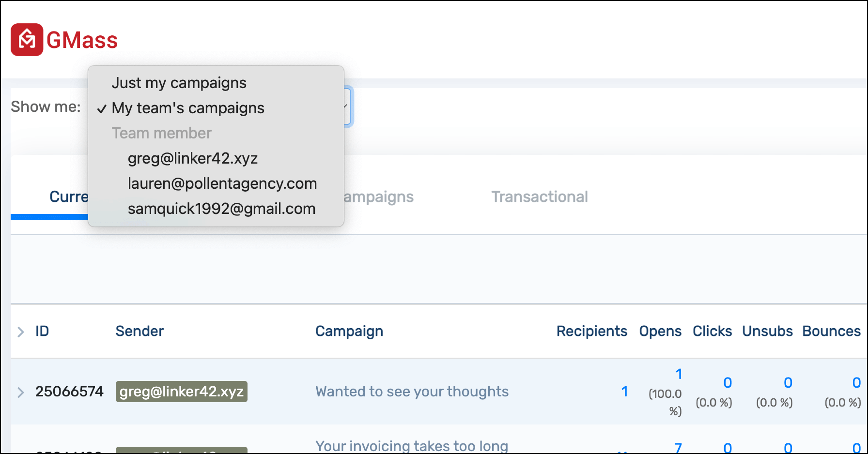
Task: Open Wanted to see your thoughts campaign
Action: (x=412, y=392)
